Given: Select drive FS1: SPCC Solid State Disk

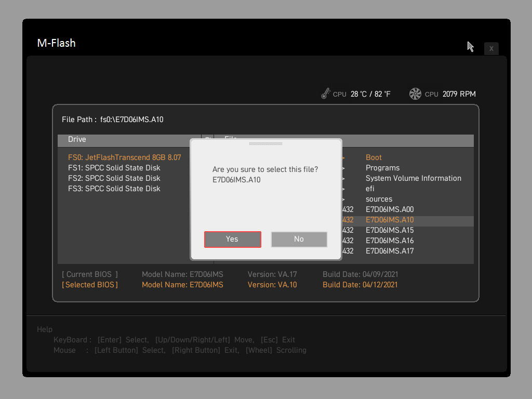Looking at the screenshot, I should pyautogui.click(x=114, y=168).
